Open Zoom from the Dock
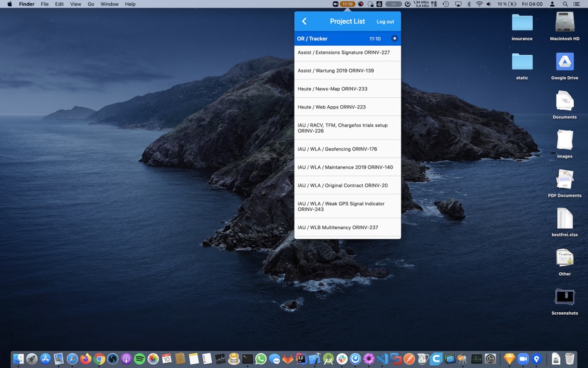588x368 pixels. point(523,359)
